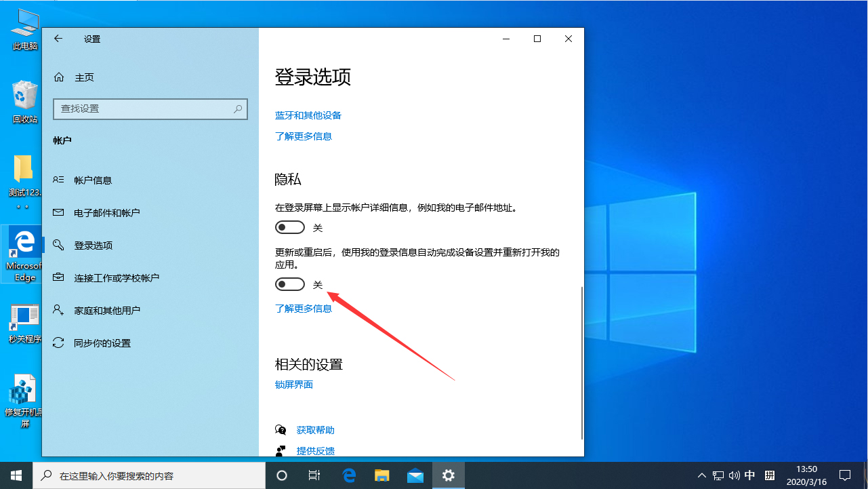Click the 提供反馈 feedback icon
868x489 pixels.
point(281,450)
